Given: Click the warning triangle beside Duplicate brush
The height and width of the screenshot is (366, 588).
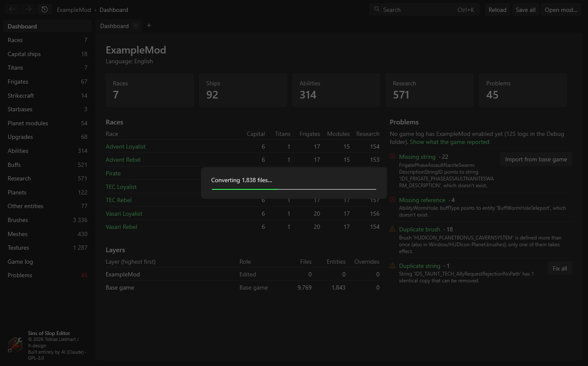Looking at the screenshot, I should [x=393, y=229].
